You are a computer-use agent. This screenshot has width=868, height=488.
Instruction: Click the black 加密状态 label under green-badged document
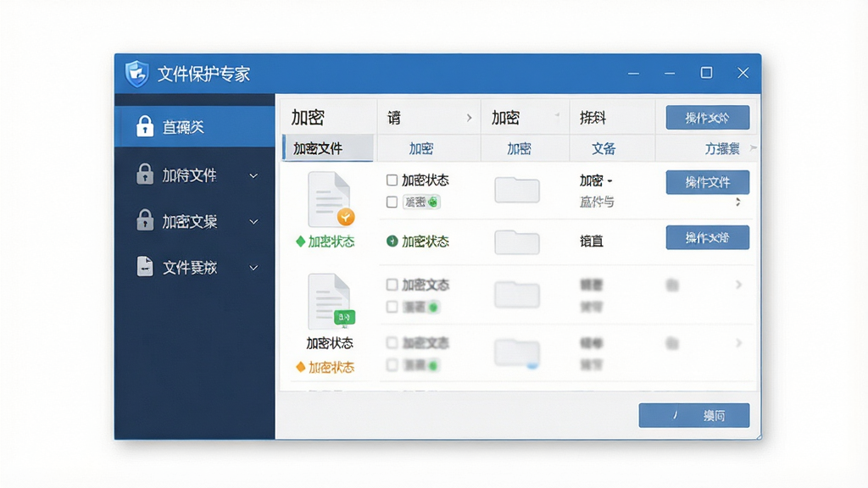(x=330, y=343)
